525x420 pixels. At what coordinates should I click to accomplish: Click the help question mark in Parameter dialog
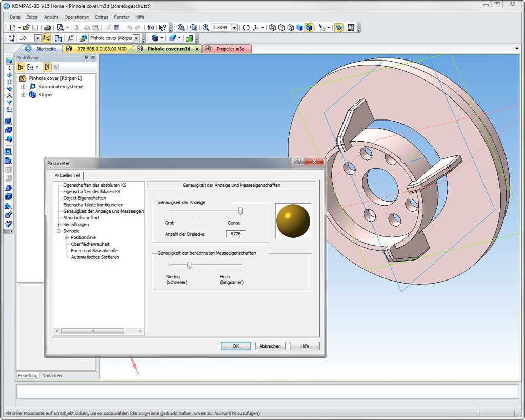[299, 161]
